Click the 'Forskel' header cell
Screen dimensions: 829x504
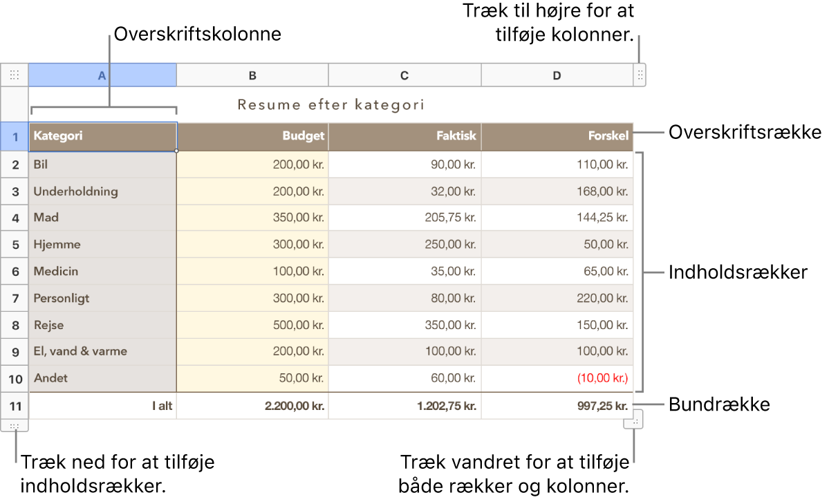coord(557,136)
